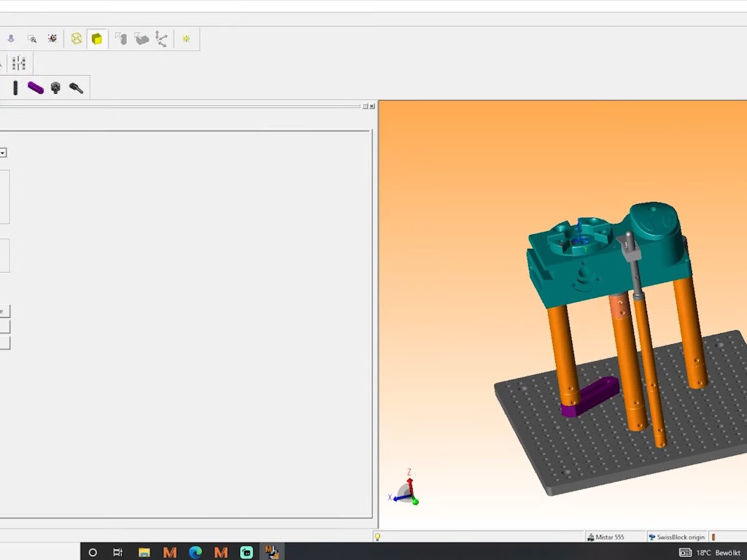The image size is (747, 560).
Task: Select the solid yellow cube shading mode
Action: click(x=97, y=39)
